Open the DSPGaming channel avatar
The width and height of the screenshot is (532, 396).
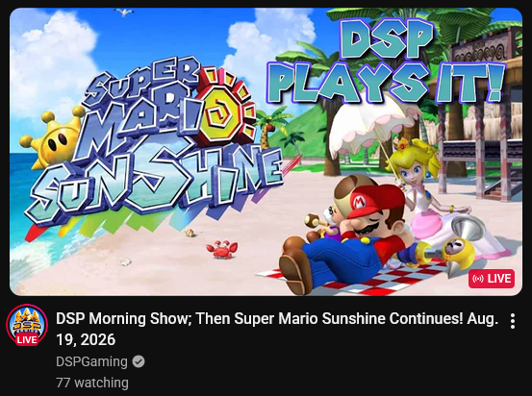tap(27, 325)
